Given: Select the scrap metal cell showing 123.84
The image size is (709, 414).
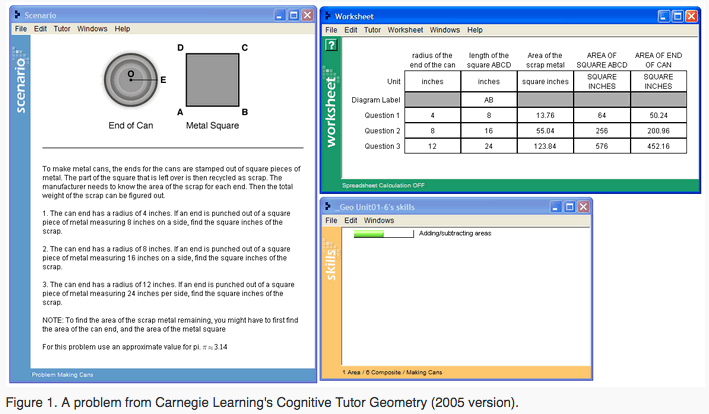Looking at the screenshot, I should pos(545,146).
